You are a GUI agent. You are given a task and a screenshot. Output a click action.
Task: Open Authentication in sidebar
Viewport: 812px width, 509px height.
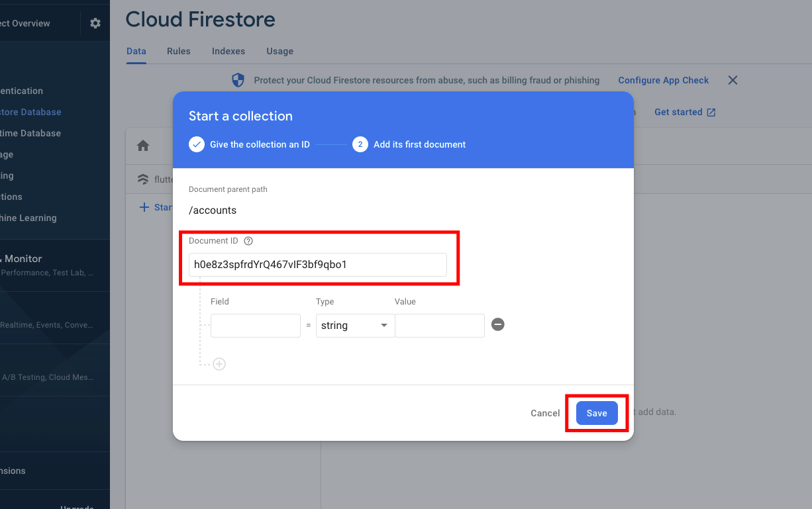point(22,91)
